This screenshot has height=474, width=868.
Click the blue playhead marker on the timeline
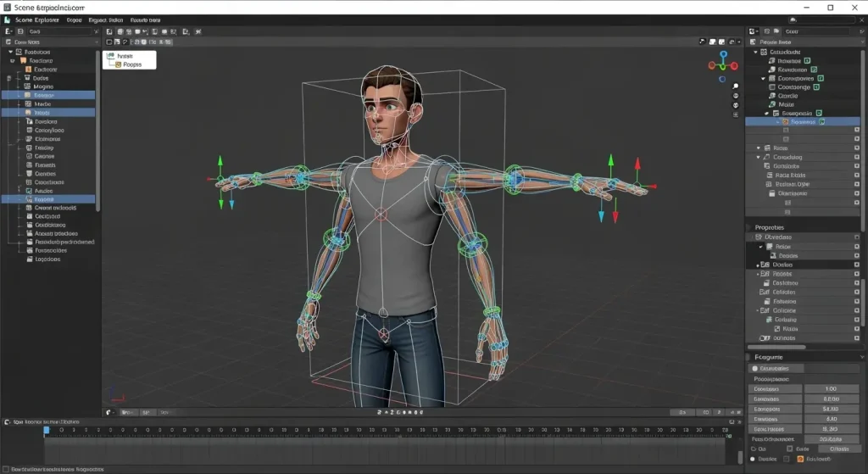click(x=47, y=430)
